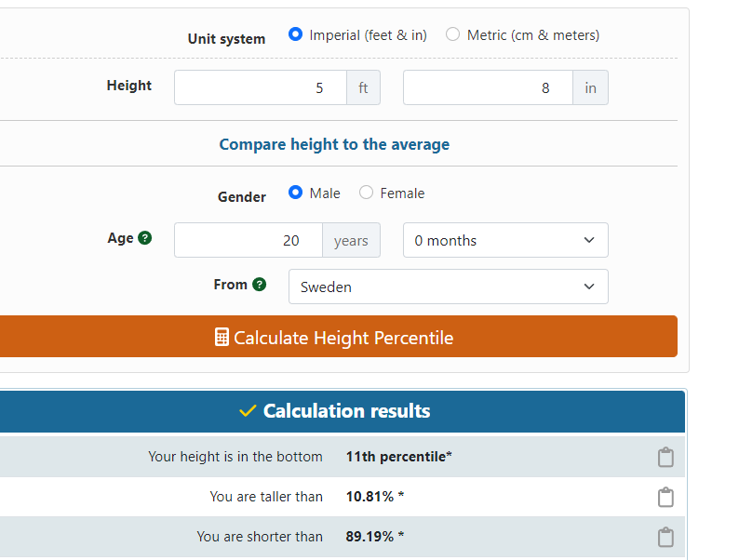Viewport: 739px width, 560px height.
Task: Focus the height feet input field
Action: pyautogui.click(x=261, y=87)
